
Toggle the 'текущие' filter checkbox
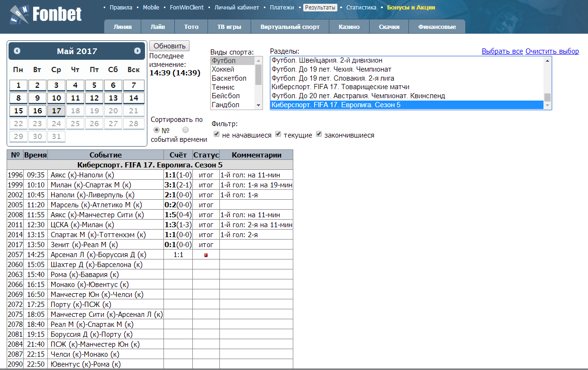pyautogui.click(x=278, y=134)
